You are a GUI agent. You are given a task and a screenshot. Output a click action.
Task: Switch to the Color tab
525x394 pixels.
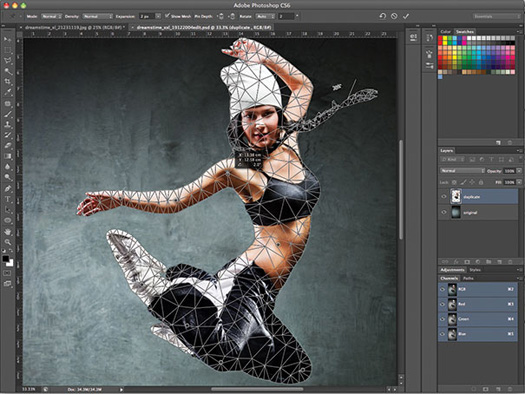(445, 32)
